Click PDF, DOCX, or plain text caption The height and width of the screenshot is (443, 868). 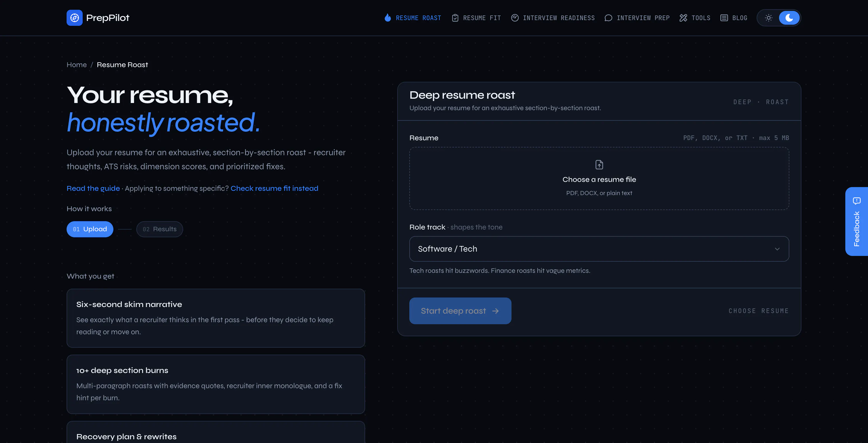point(599,193)
